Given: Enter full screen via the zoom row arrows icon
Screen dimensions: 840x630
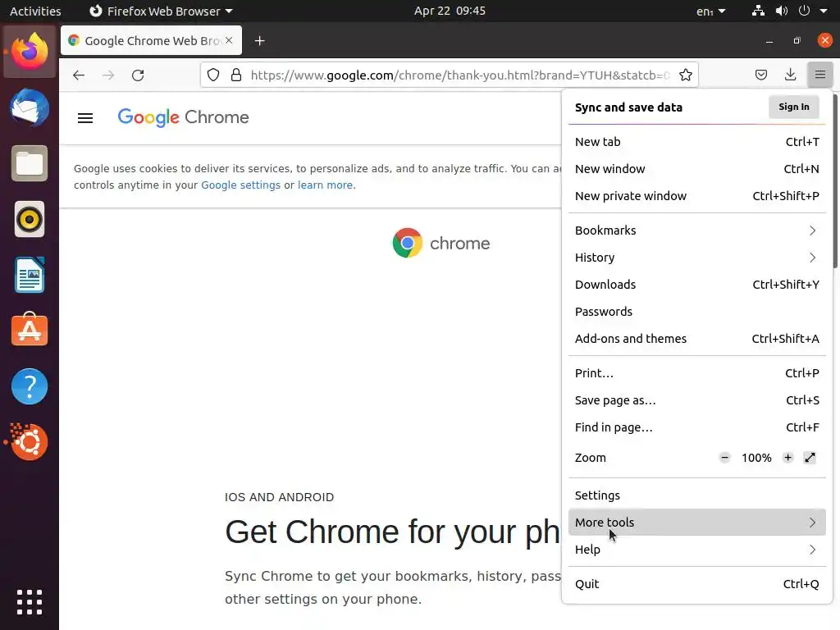Looking at the screenshot, I should (810, 458).
